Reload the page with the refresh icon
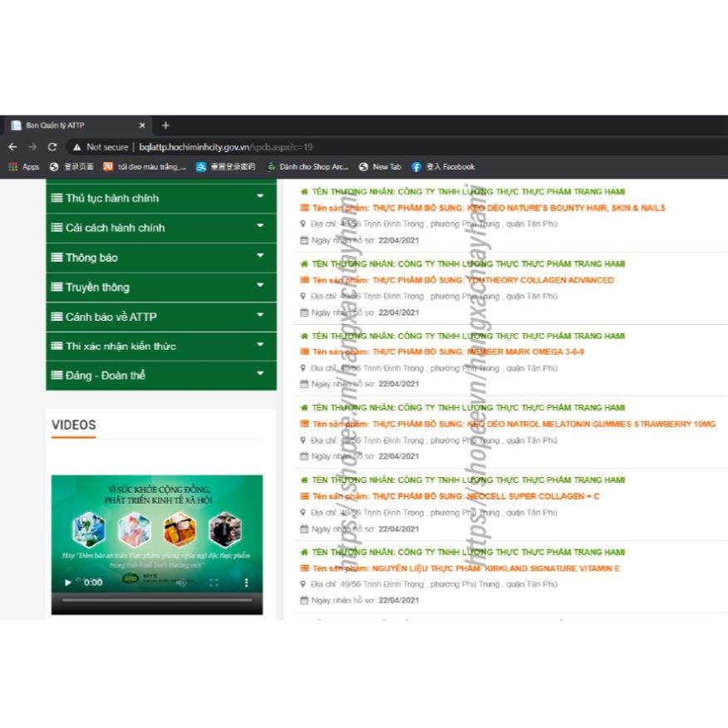The image size is (728, 728). [x=52, y=147]
